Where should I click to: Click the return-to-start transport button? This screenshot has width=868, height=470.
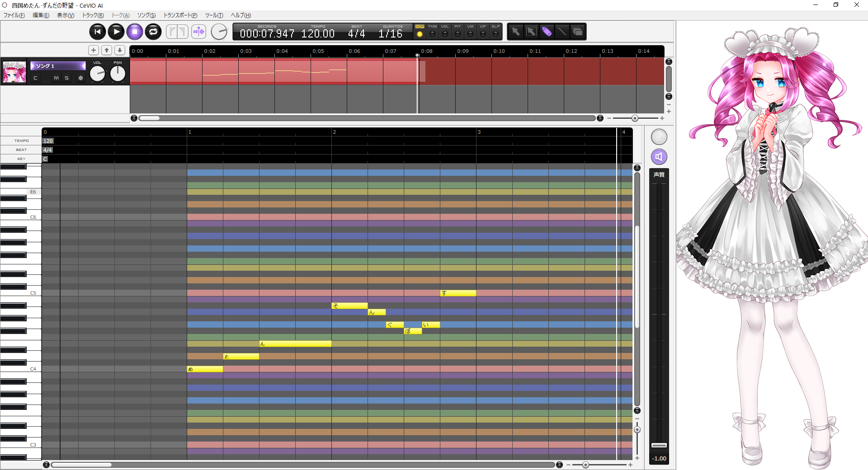pos(97,32)
